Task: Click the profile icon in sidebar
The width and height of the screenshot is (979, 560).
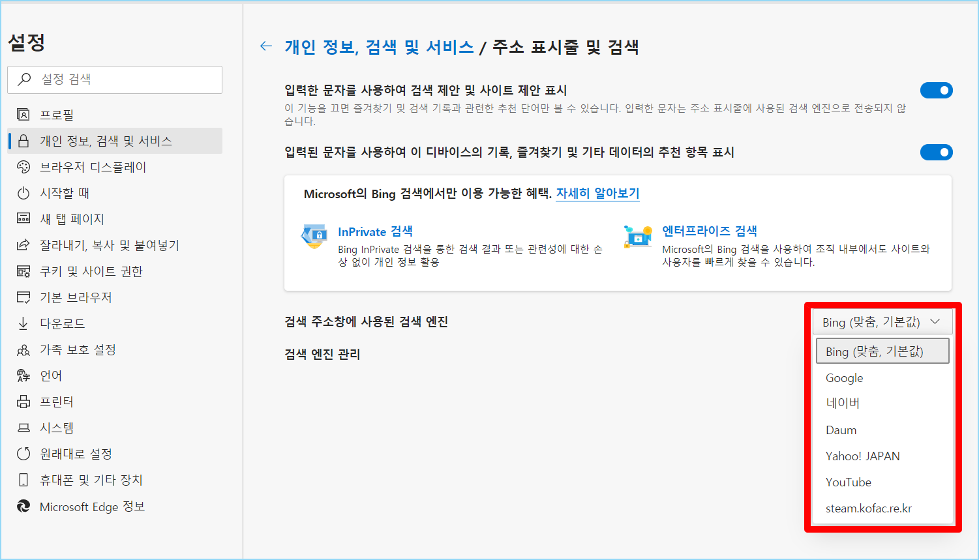Action: [x=23, y=115]
